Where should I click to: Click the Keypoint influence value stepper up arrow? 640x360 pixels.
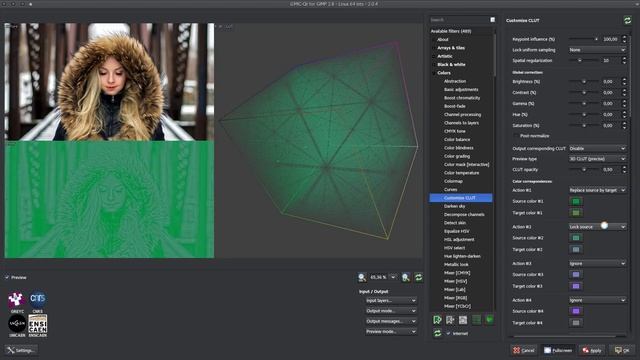[624, 37]
